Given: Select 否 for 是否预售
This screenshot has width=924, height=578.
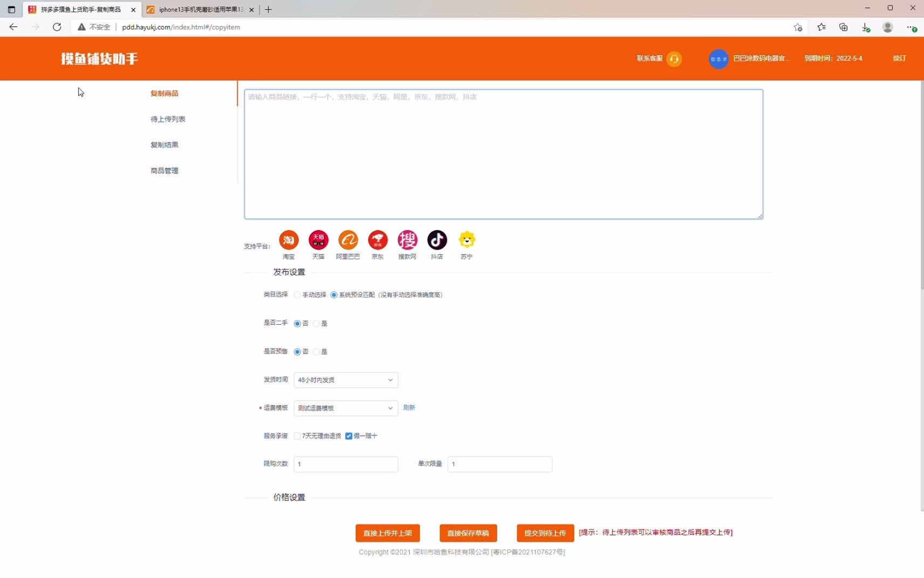Looking at the screenshot, I should 297,352.
